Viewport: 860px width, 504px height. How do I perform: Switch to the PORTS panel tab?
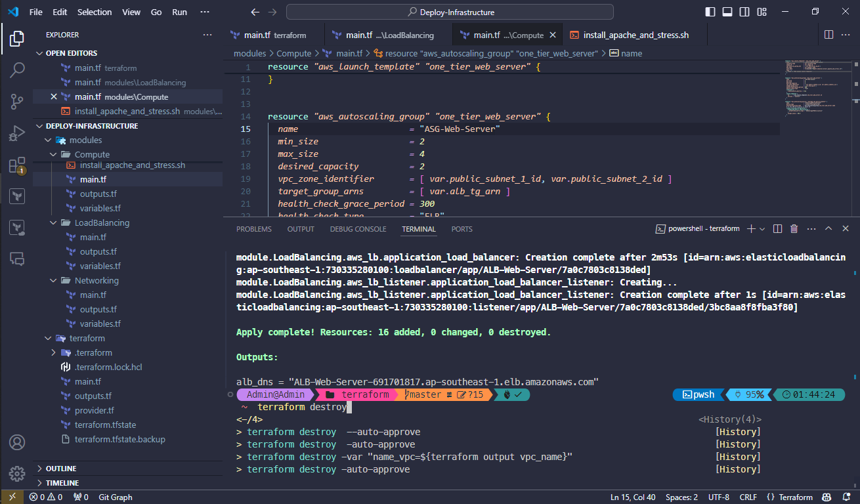[x=462, y=229]
